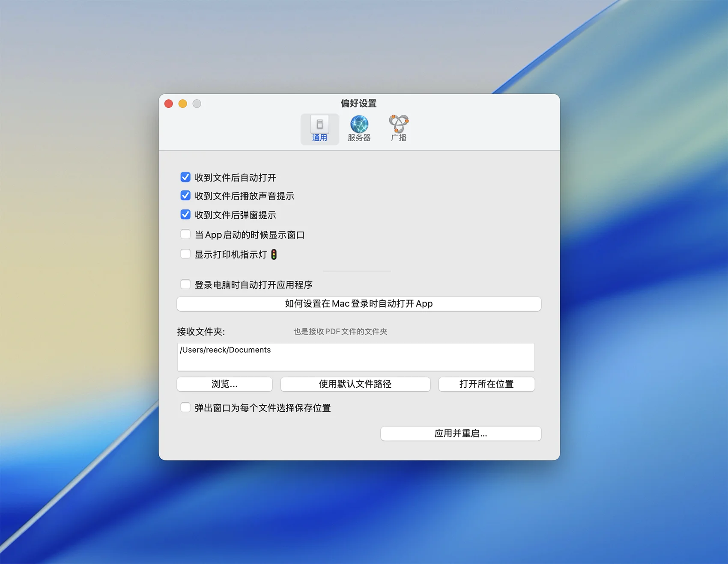Enable 登录电脑时自动打开应用程序
728x564 pixels.
click(x=185, y=285)
